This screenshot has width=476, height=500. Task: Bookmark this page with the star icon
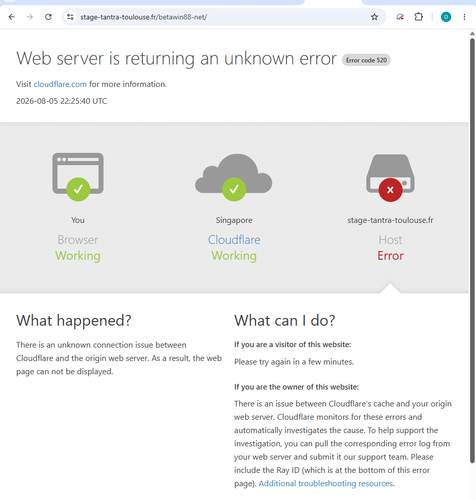(374, 17)
